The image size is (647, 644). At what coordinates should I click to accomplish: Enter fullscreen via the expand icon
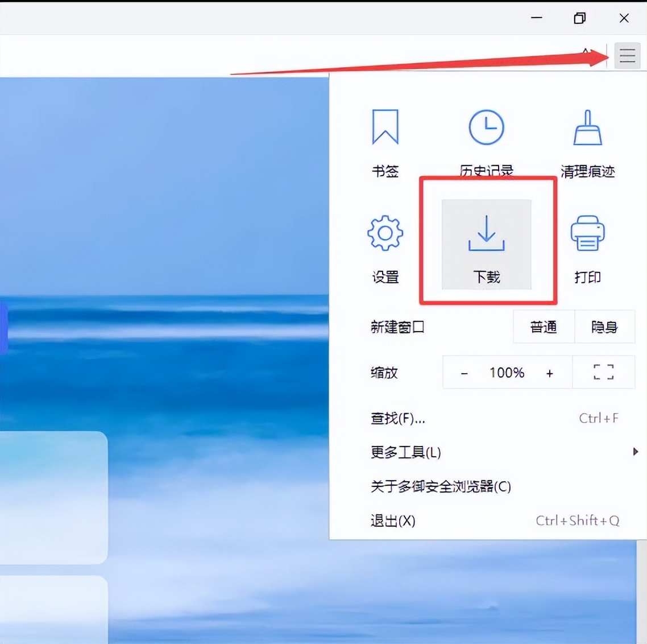coord(604,372)
